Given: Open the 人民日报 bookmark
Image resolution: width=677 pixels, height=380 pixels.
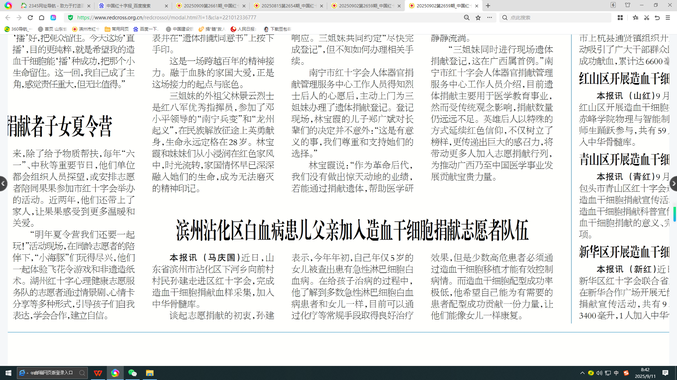Looking at the screenshot, I should tap(243, 29).
